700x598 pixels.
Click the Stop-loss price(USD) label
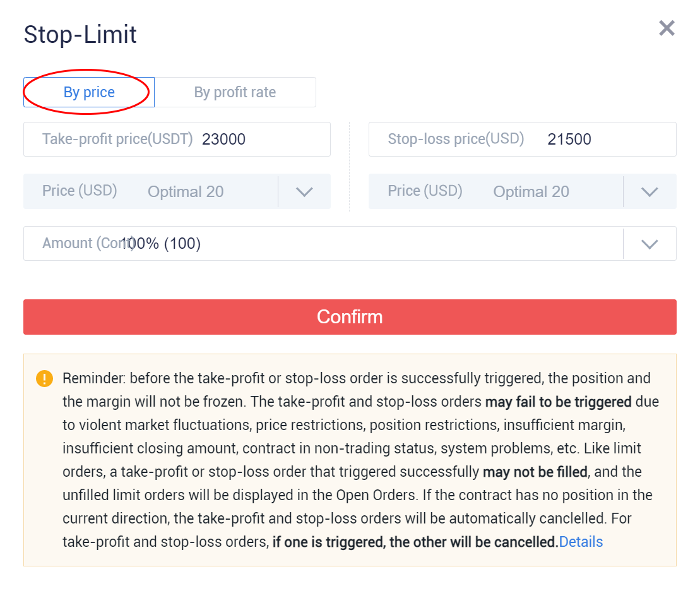point(456,139)
